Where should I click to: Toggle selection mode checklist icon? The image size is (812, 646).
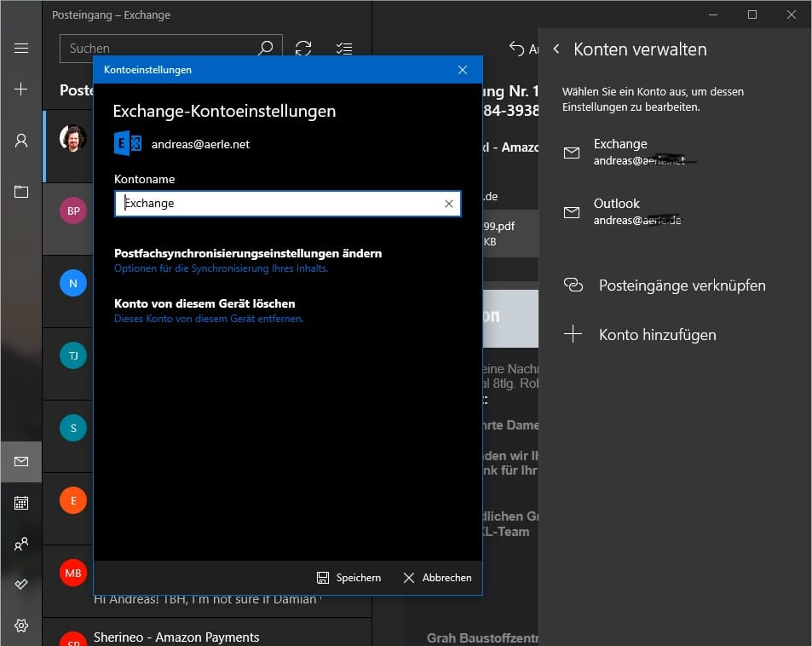tap(344, 49)
